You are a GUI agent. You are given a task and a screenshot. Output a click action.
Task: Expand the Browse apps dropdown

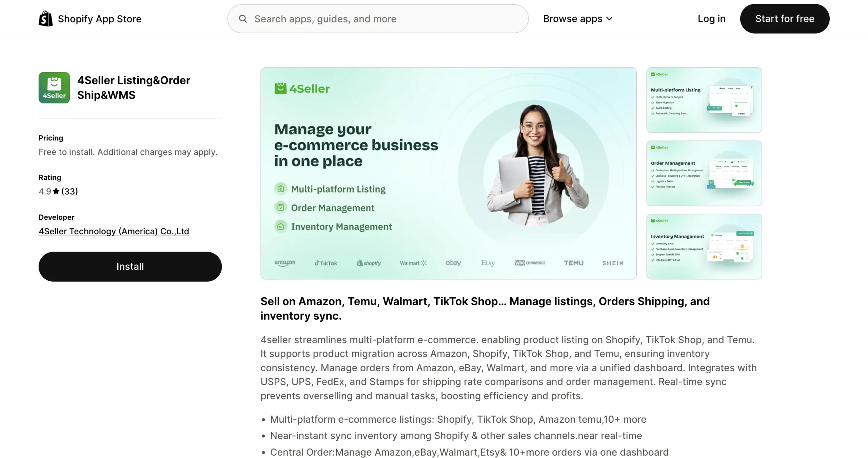click(x=578, y=19)
